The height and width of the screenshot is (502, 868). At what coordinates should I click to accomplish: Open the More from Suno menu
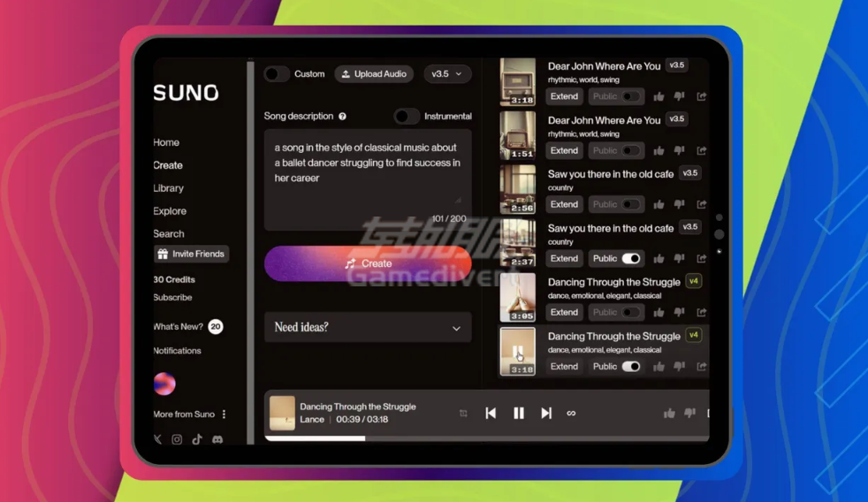point(225,414)
